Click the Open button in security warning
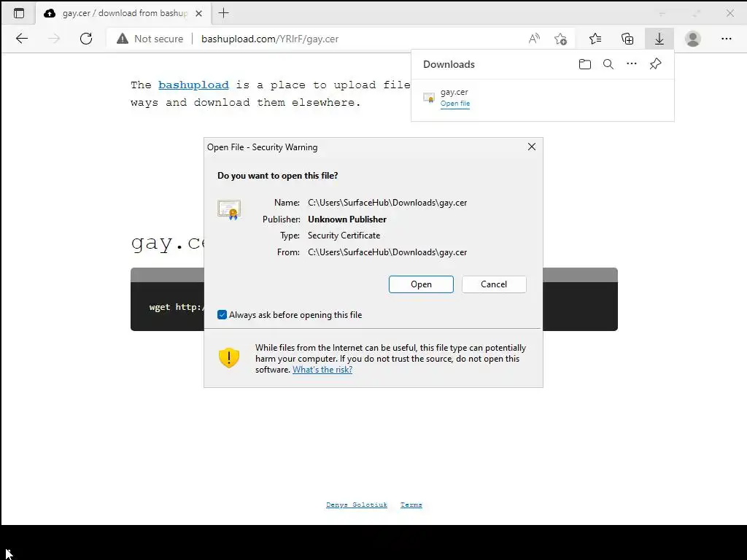This screenshot has height=560, width=747. click(x=421, y=284)
